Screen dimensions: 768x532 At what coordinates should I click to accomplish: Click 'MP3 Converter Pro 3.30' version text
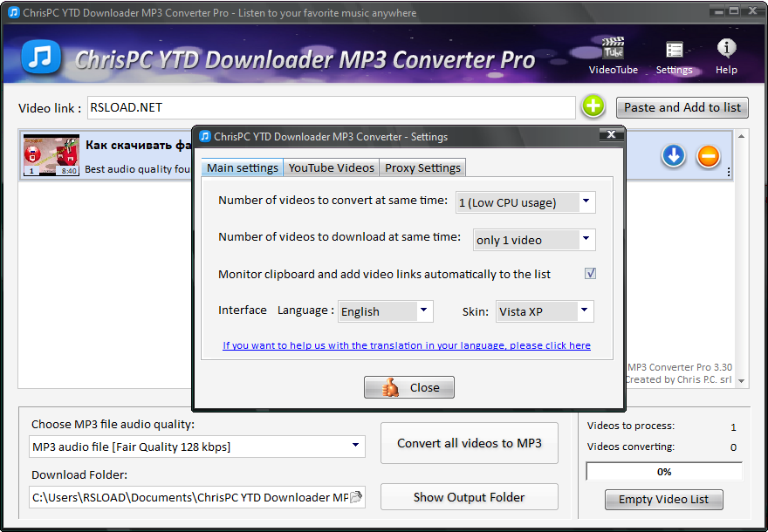pos(680,367)
